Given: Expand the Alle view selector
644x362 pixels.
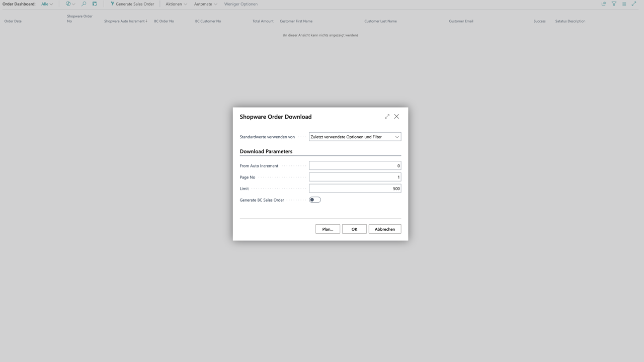Looking at the screenshot, I should coord(46,4).
